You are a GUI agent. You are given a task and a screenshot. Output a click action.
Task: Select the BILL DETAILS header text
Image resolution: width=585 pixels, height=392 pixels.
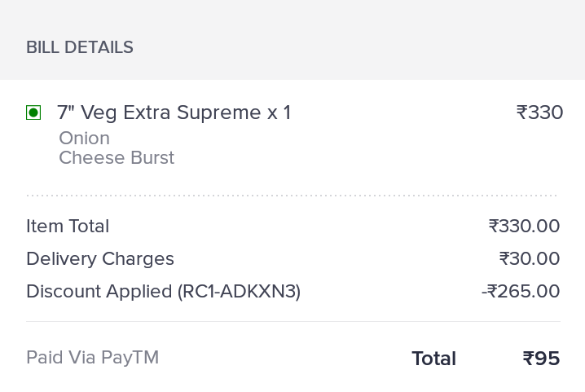point(80,47)
